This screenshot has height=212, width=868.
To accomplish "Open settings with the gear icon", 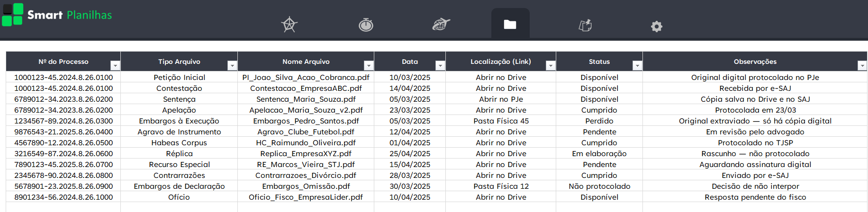I will pos(656,26).
